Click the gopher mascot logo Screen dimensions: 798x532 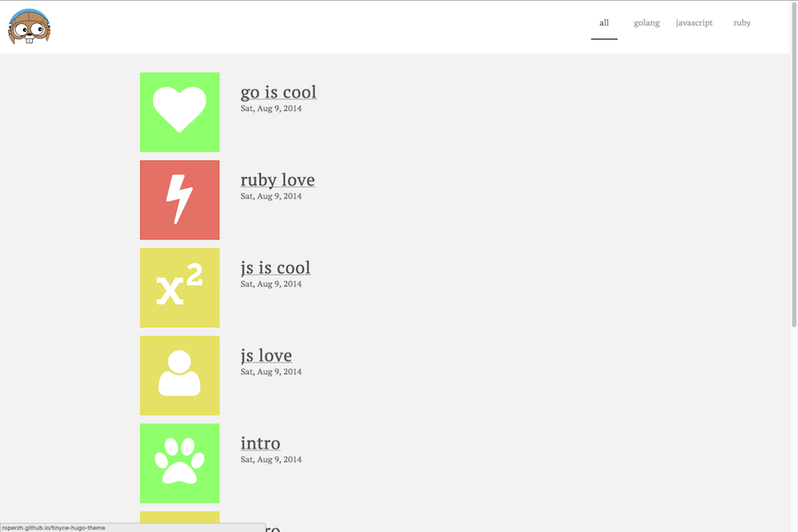point(29,27)
